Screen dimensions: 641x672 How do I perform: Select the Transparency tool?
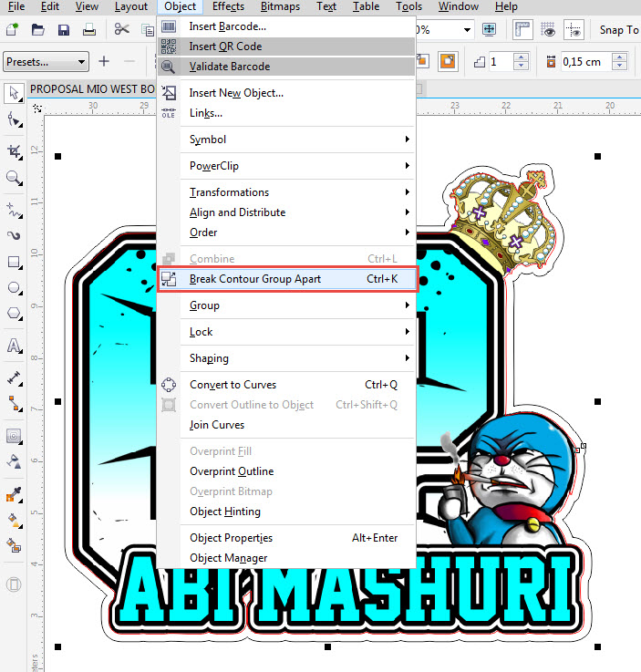click(14, 461)
